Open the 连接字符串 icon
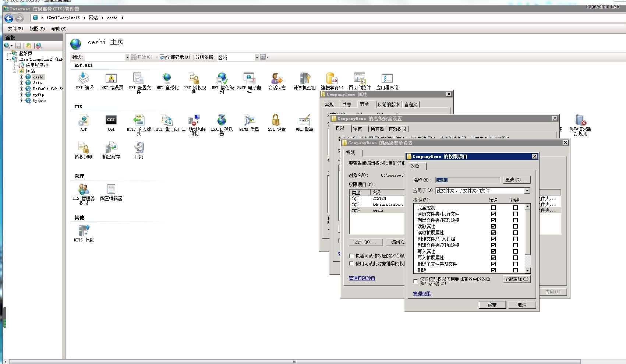 (332, 78)
